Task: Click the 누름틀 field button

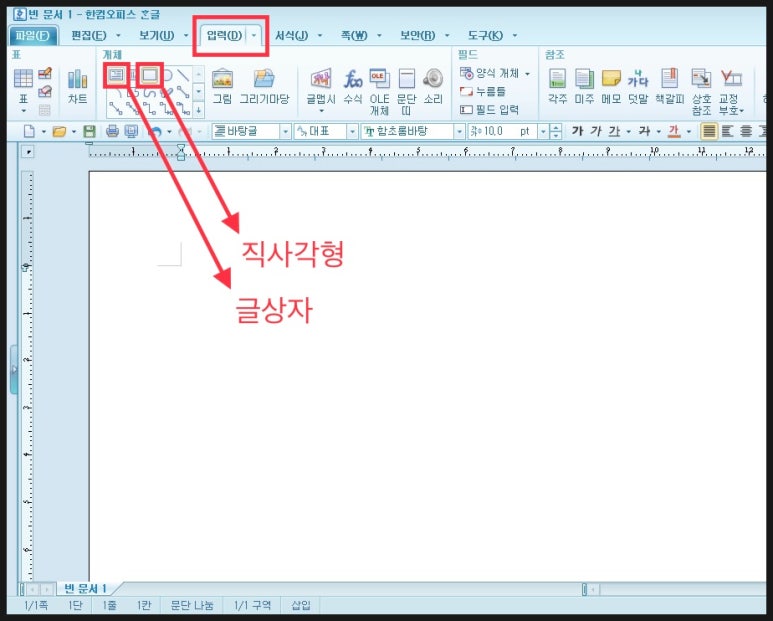Action: pos(483,92)
